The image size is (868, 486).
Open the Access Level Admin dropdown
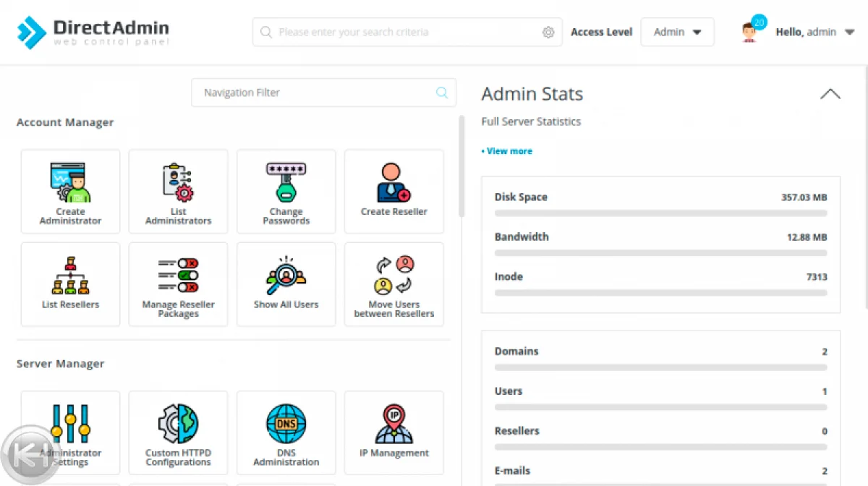coord(677,32)
